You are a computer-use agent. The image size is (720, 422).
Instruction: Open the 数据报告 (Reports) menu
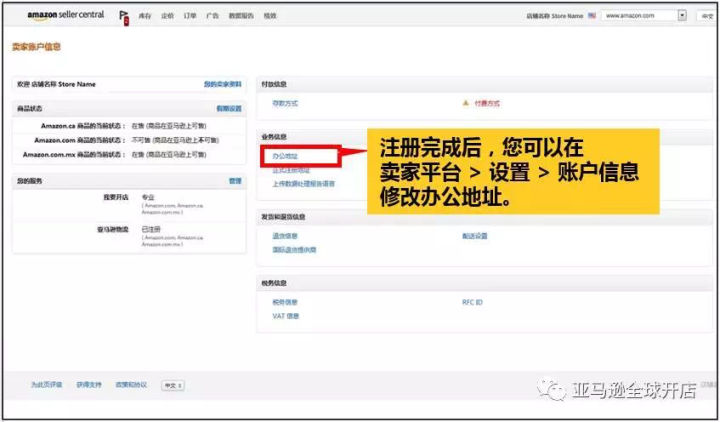241,16
